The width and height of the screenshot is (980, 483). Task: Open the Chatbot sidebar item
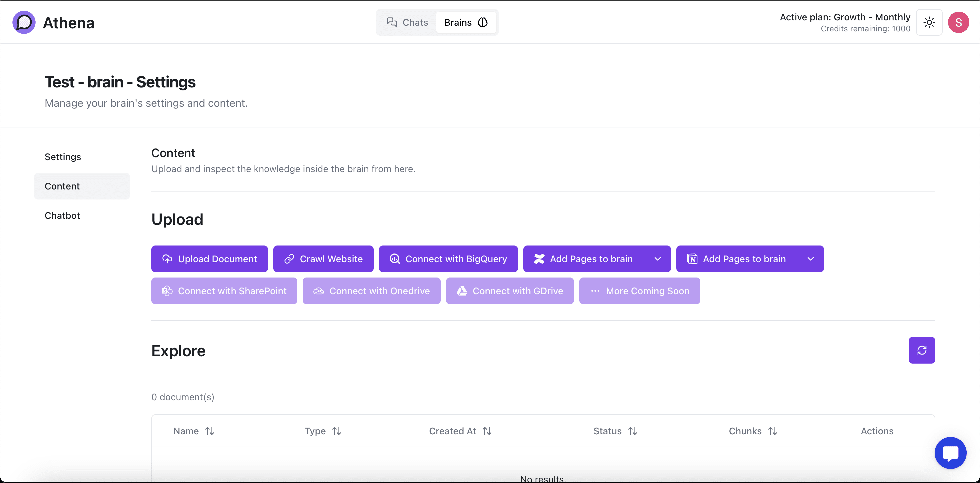(62, 215)
